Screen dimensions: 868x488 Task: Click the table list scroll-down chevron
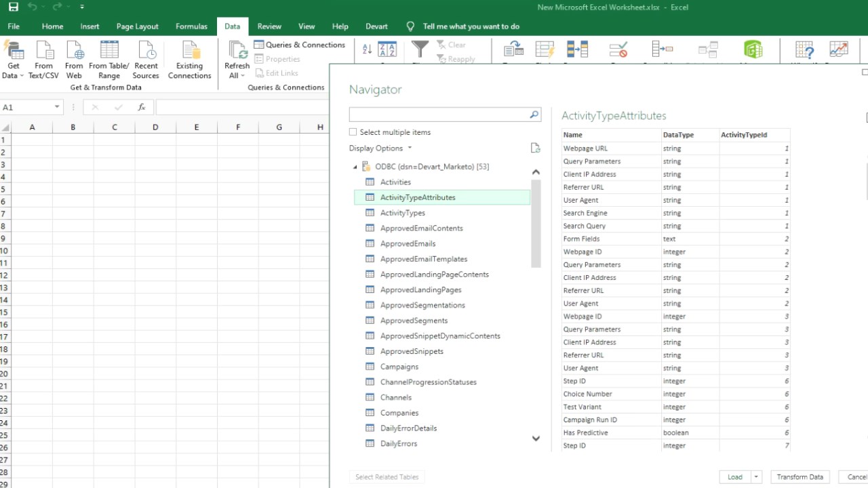point(536,439)
